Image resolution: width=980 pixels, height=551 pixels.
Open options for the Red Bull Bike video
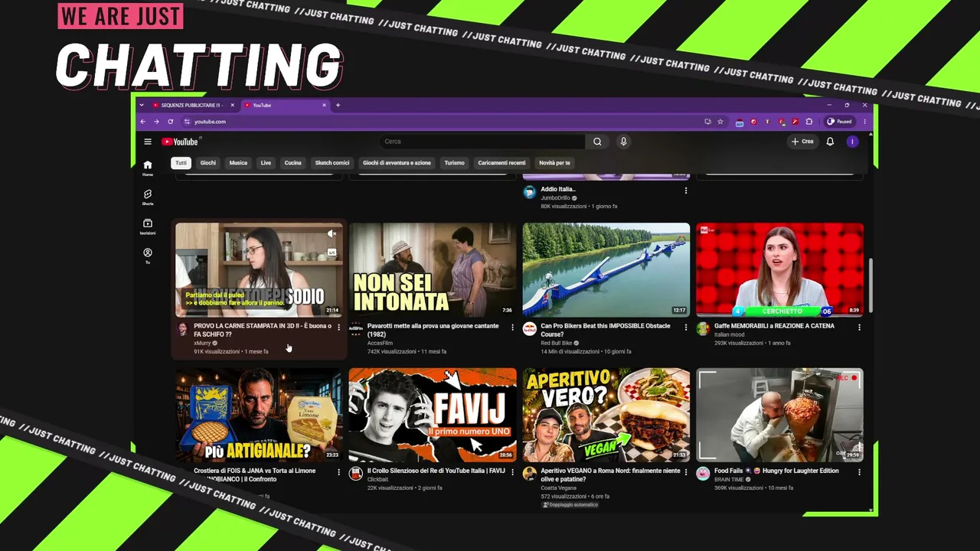pyautogui.click(x=686, y=328)
